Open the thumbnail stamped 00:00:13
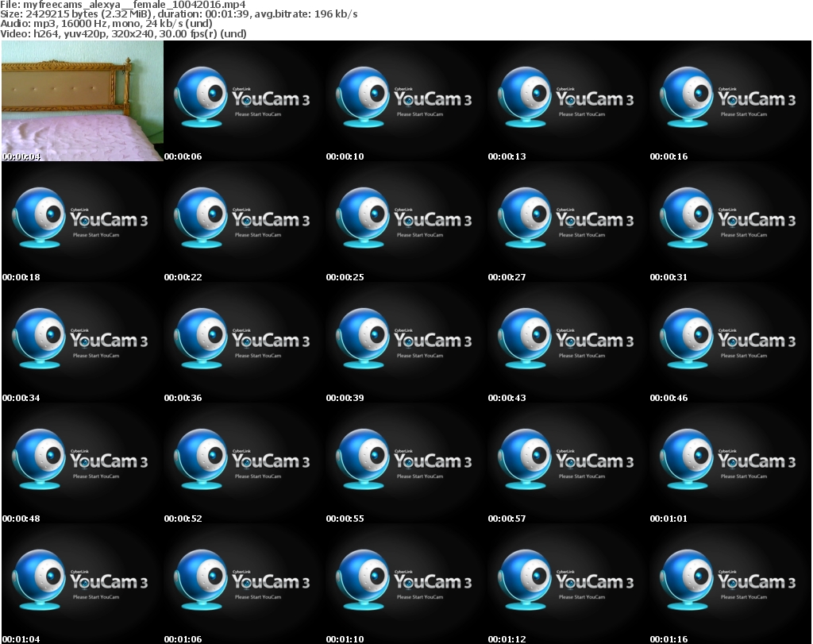 coord(568,101)
